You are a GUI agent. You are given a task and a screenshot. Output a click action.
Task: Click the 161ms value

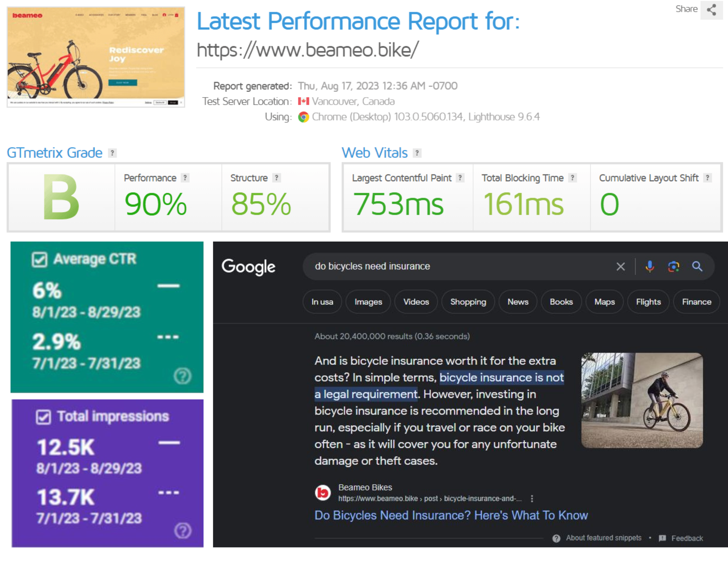(x=523, y=204)
